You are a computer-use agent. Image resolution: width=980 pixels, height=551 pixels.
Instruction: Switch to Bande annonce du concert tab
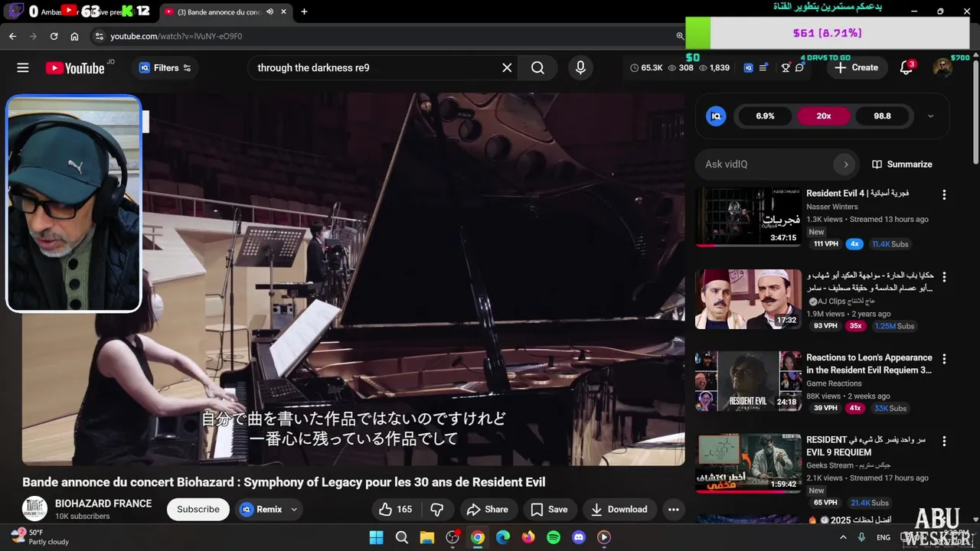coord(226,11)
